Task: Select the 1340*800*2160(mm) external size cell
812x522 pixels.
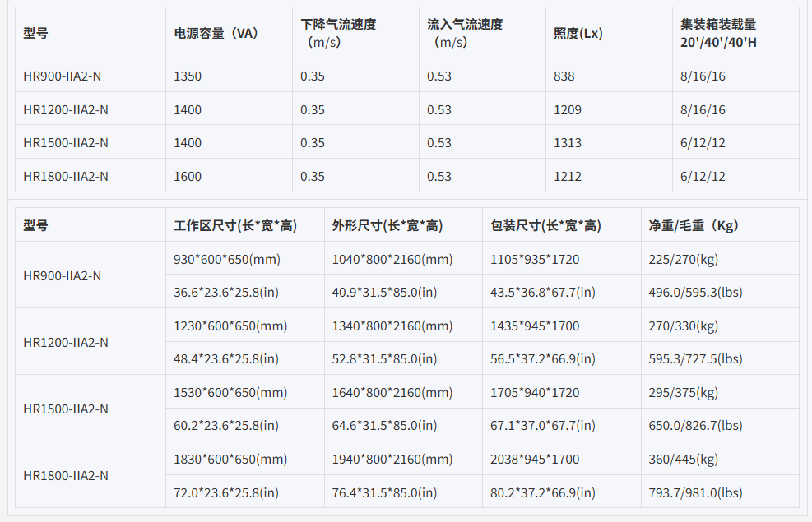Action: (x=392, y=326)
